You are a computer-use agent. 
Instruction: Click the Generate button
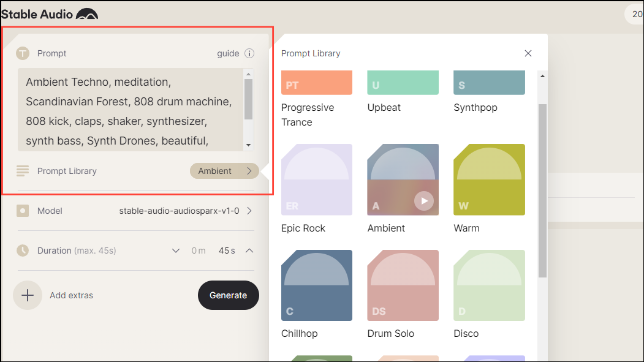(x=228, y=295)
